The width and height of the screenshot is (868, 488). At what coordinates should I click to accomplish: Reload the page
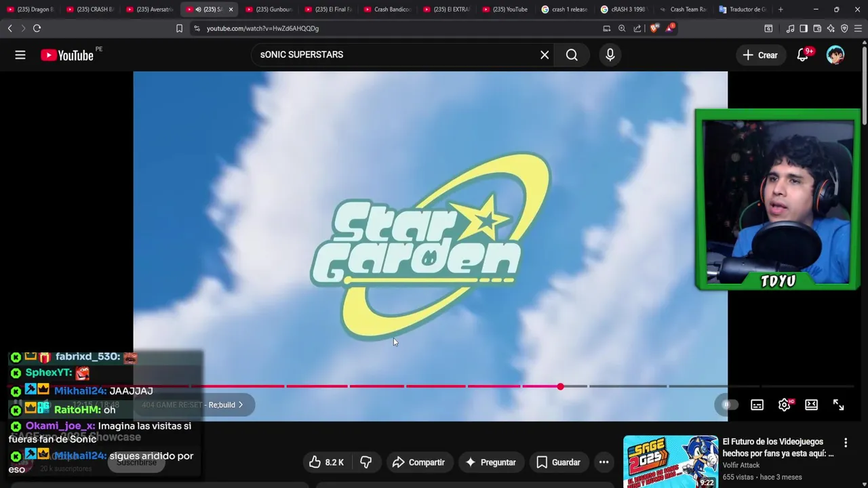click(x=37, y=28)
